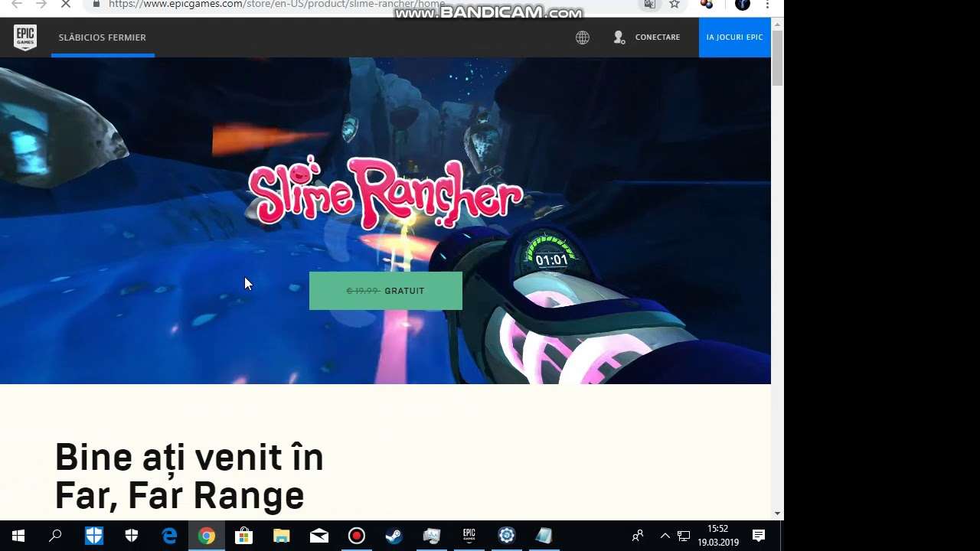The image size is (980, 551).
Task: Open network status tray icon
Action: [684, 536]
